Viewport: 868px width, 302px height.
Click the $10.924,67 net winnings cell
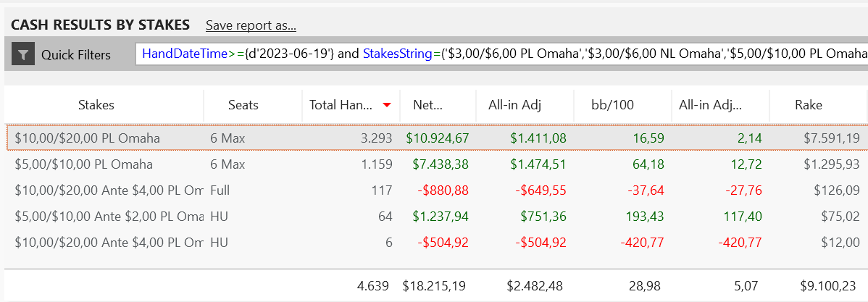coord(438,138)
